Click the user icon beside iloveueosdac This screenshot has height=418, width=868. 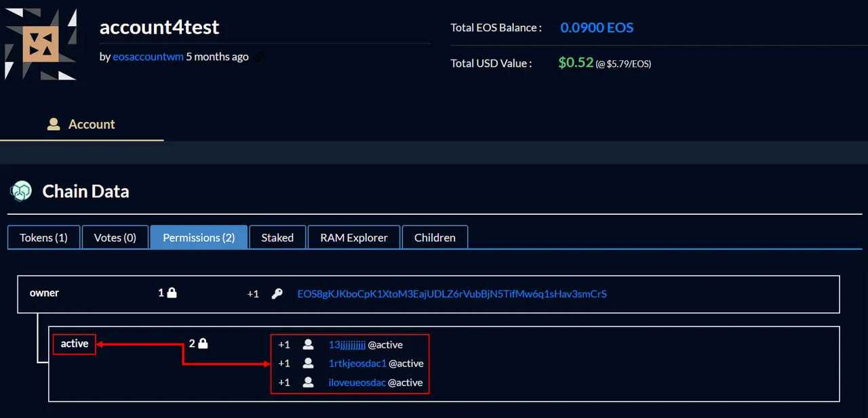click(x=308, y=383)
